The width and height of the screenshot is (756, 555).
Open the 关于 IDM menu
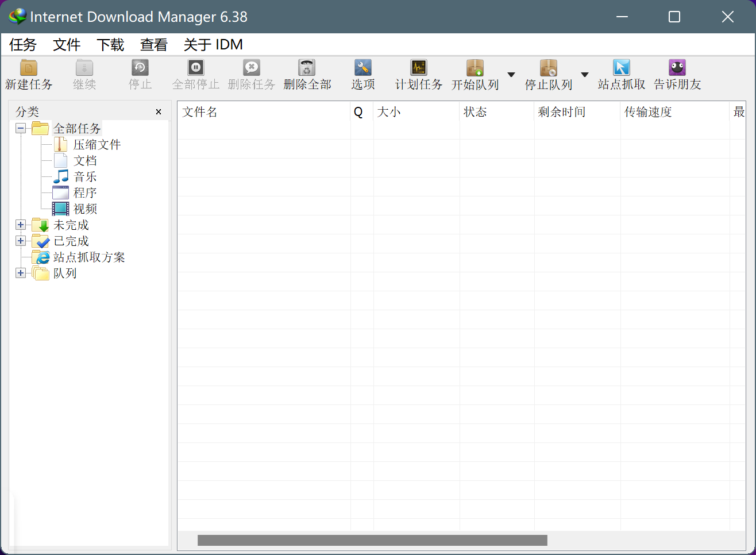click(x=213, y=45)
